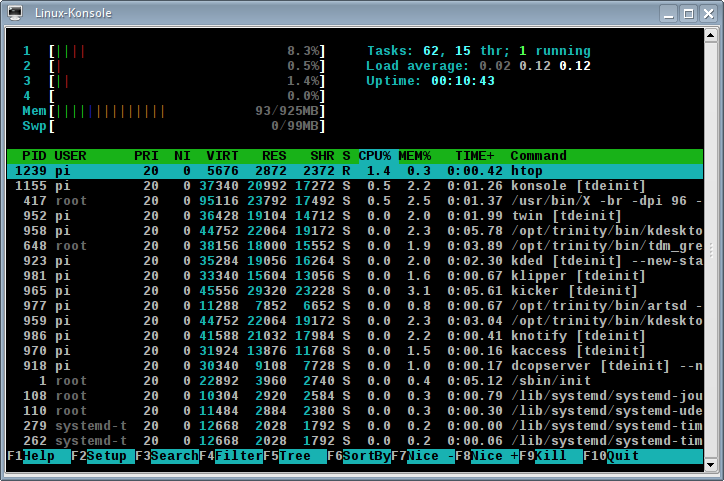
Task: Click the Mem usage meter bar
Action: pyautogui.click(x=187, y=111)
